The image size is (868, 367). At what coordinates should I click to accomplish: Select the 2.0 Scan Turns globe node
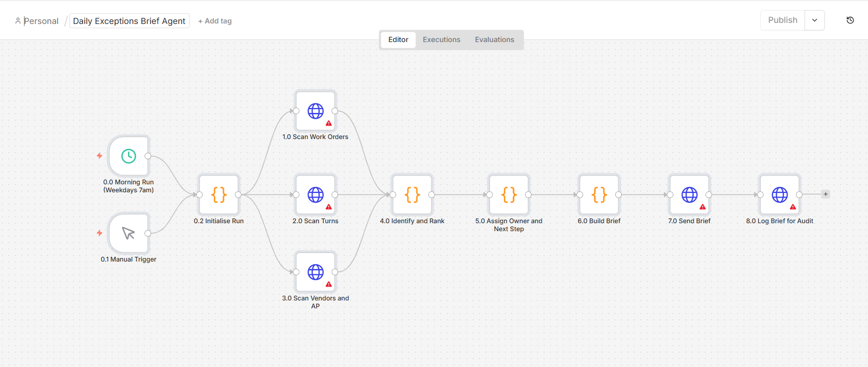point(316,195)
